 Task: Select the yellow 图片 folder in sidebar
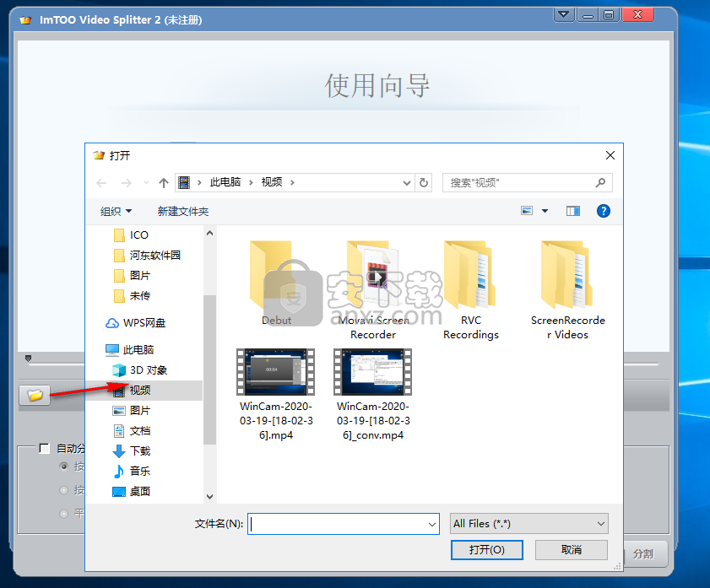tap(132, 276)
